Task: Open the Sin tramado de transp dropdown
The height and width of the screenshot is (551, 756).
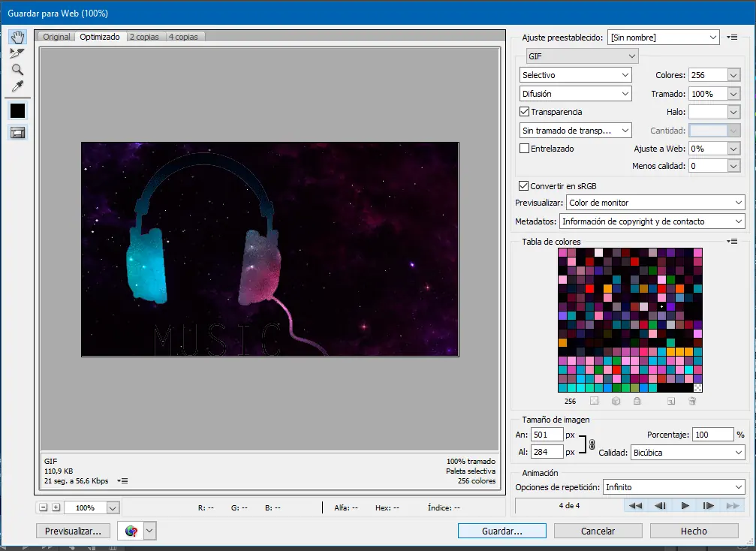Action: click(576, 131)
